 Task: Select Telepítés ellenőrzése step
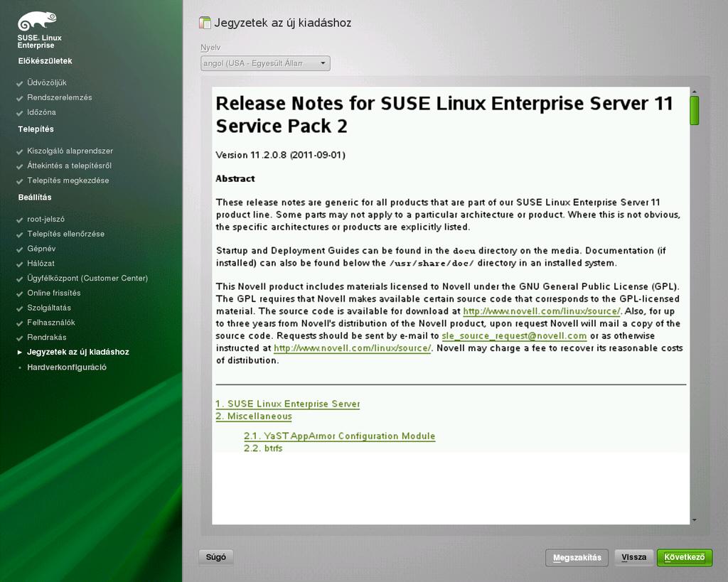pos(66,234)
